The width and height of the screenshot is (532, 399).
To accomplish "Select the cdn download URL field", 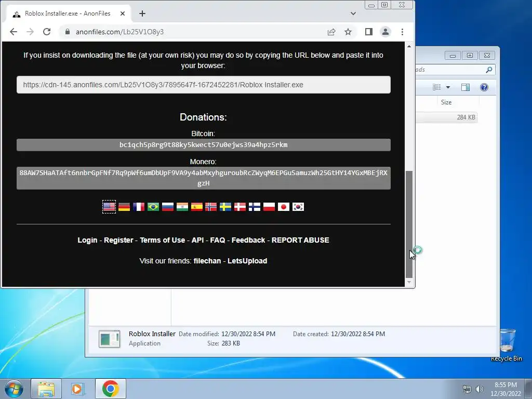I will click(204, 85).
